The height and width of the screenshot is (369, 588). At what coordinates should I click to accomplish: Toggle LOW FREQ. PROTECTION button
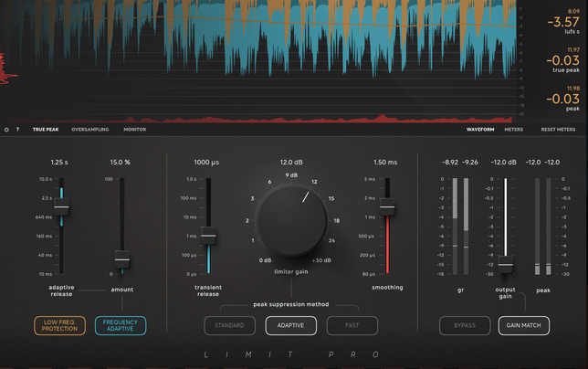[x=59, y=325]
